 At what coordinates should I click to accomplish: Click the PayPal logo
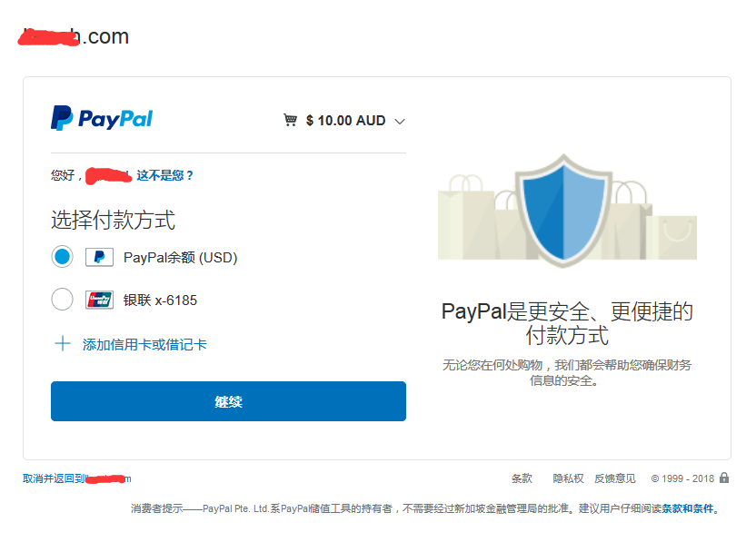pos(102,118)
